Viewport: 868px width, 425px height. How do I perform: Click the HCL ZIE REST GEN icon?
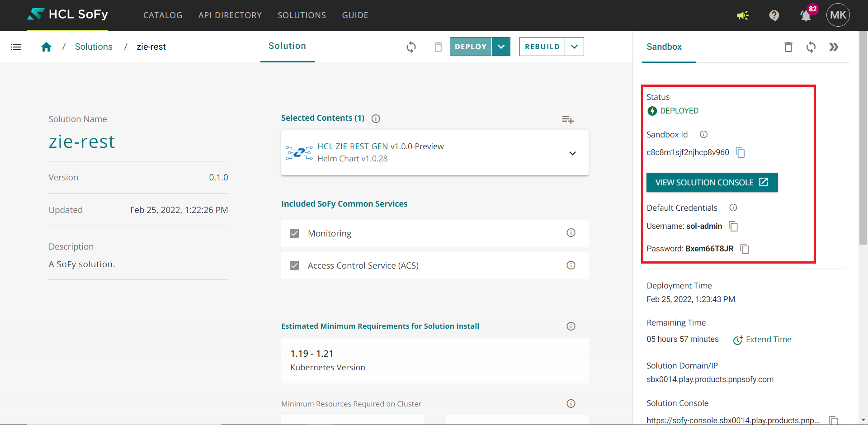299,153
